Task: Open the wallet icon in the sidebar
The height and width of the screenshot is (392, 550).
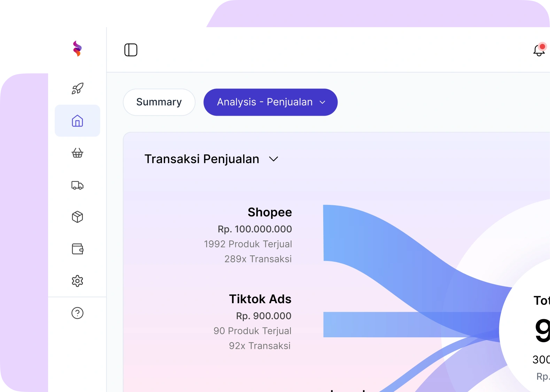Action: (77, 249)
